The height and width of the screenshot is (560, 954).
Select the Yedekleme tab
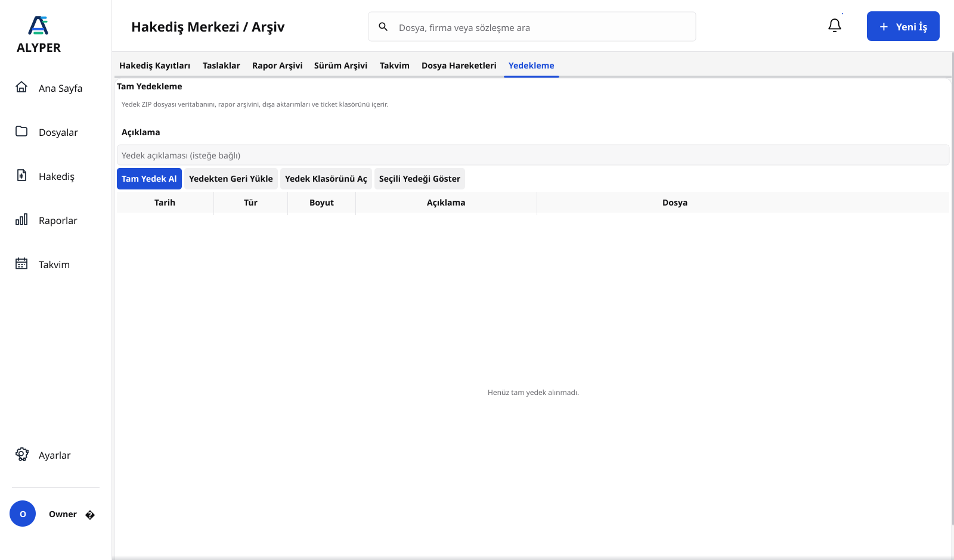531,66
